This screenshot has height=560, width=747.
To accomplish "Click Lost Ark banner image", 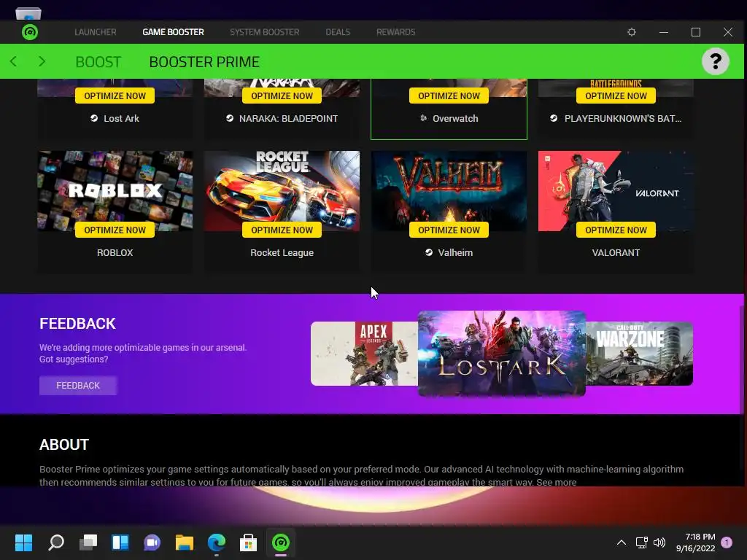I will point(502,354).
